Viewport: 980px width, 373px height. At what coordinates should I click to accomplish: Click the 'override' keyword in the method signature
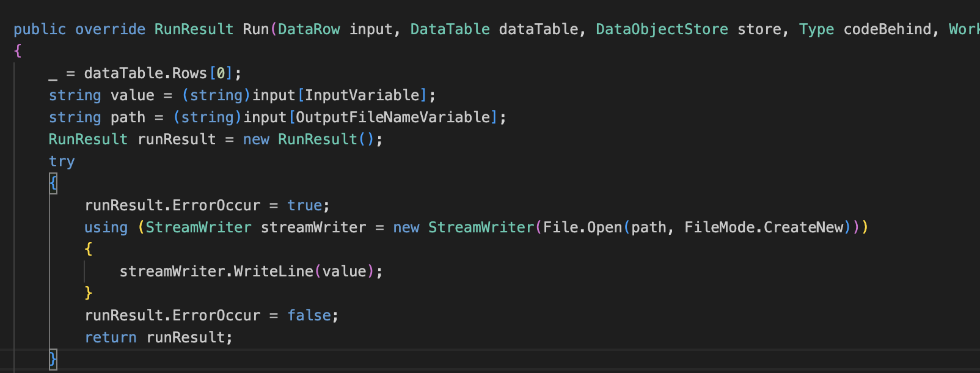tap(110, 29)
